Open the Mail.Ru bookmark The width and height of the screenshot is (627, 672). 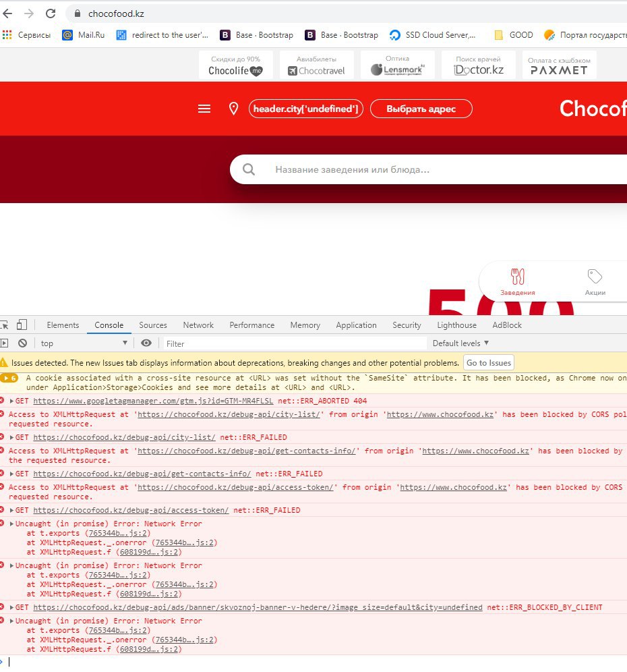click(84, 35)
